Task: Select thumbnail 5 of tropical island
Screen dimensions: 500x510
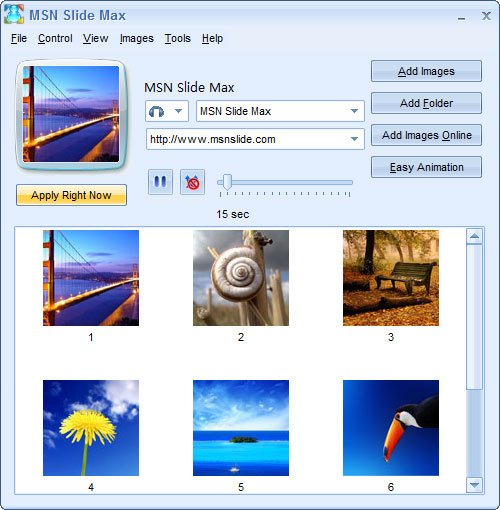Action: click(241, 428)
